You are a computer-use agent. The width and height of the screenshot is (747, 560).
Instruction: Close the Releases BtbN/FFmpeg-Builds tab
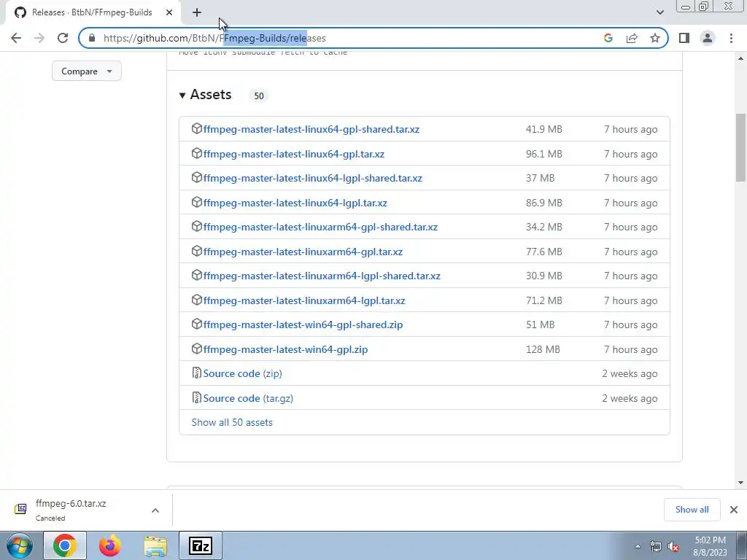click(169, 12)
